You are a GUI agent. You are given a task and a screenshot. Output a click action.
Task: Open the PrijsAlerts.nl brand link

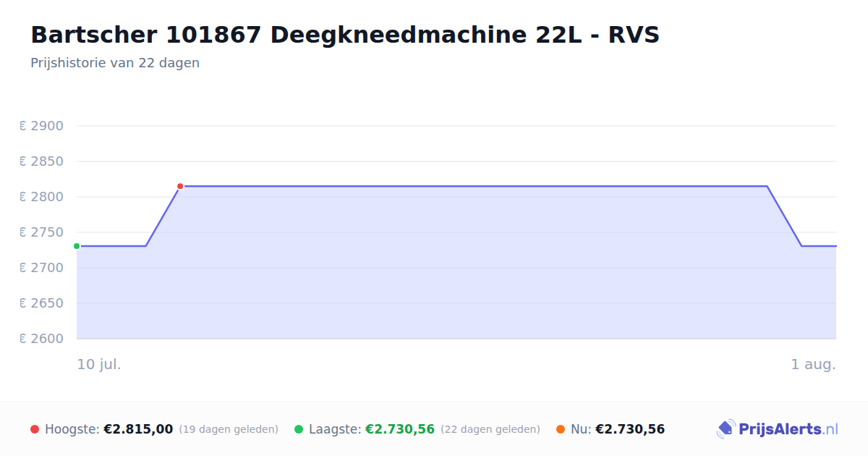(x=778, y=429)
